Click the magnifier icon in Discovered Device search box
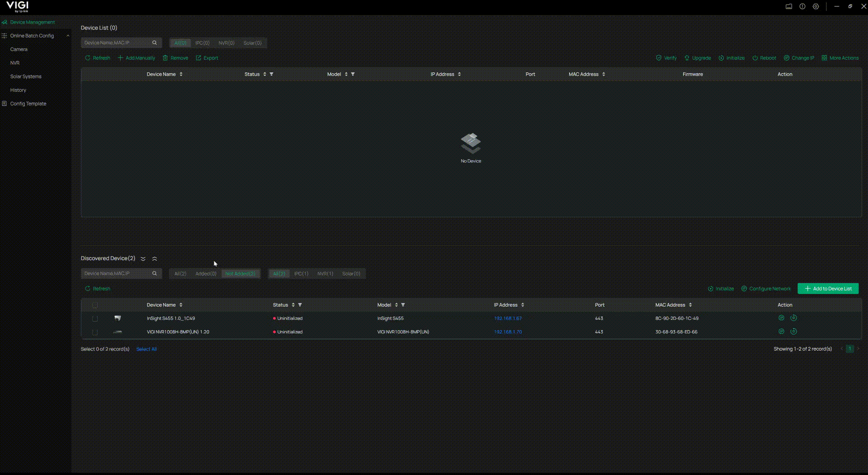868x475 pixels. 155,273
